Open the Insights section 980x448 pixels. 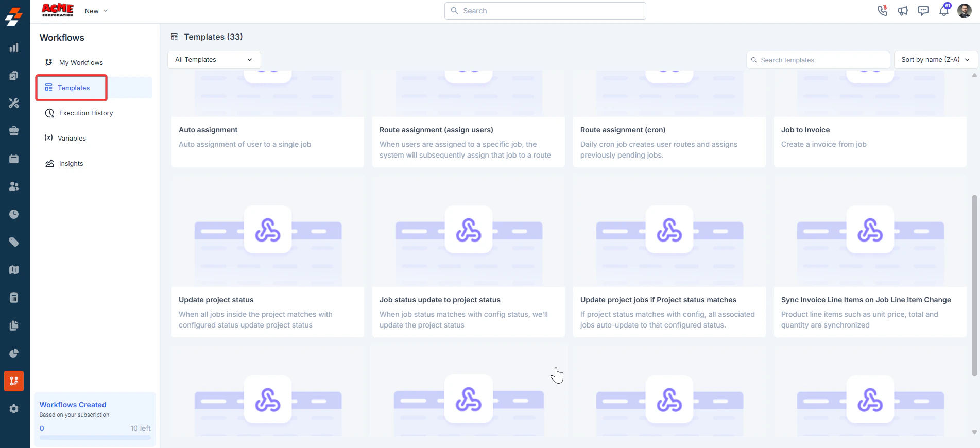tap(71, 164)
